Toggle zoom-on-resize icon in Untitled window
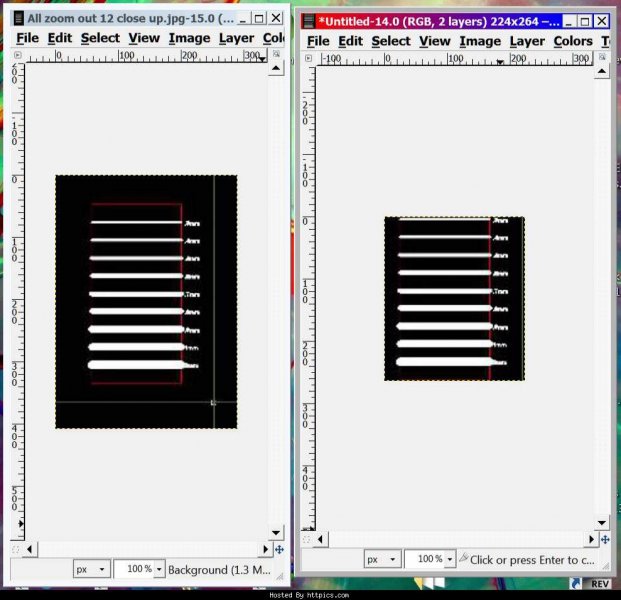Image resolution: width=621 pixels, height=600 pixels. tap(602, 57)
